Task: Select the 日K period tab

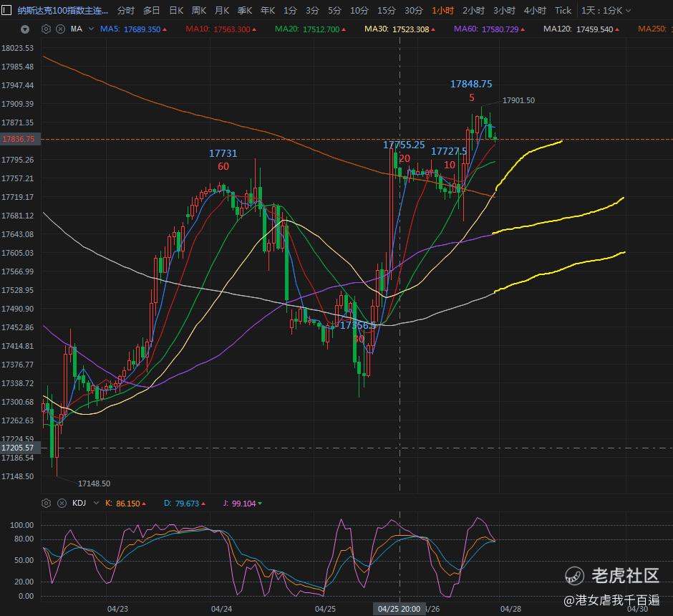Action: [x=176, y=10]
